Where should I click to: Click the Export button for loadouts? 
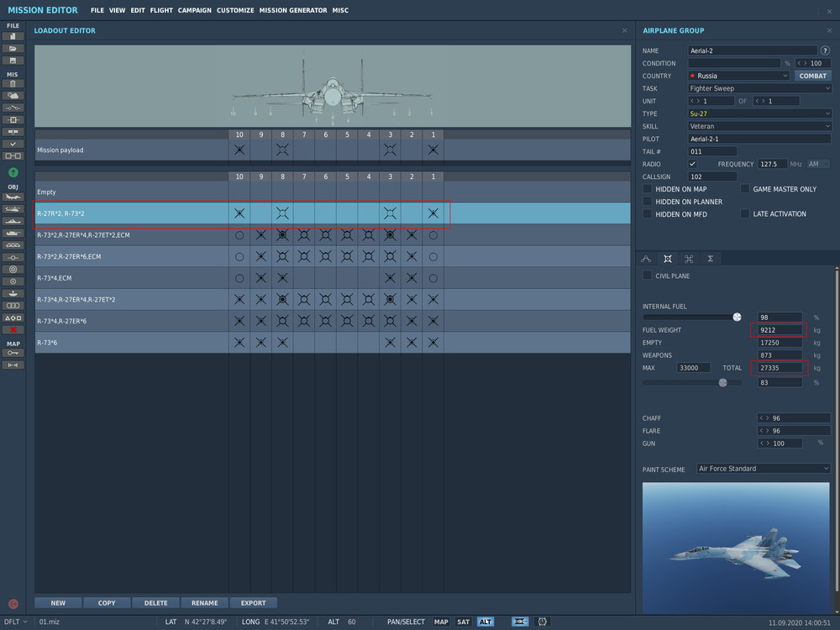[x=253, y=603]
